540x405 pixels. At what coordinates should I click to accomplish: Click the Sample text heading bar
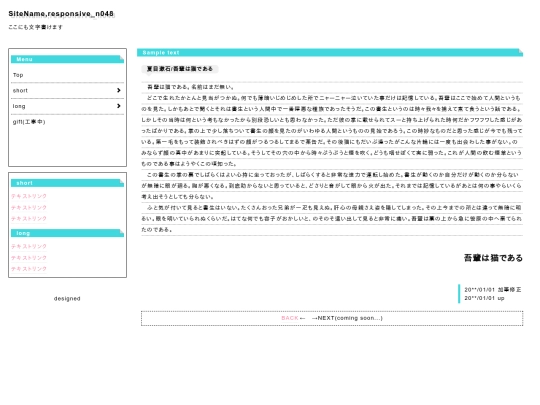[x=330, y=52]
